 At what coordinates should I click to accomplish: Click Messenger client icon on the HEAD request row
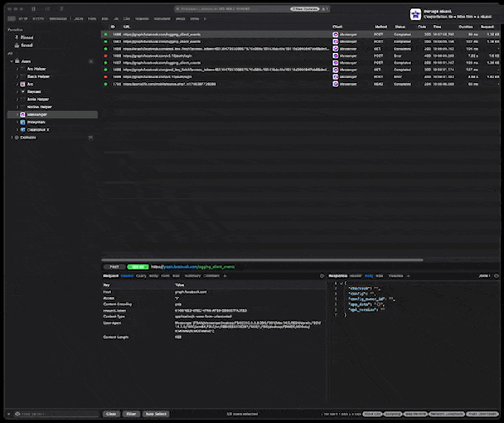pyautogui.click(x=335, y=84)
